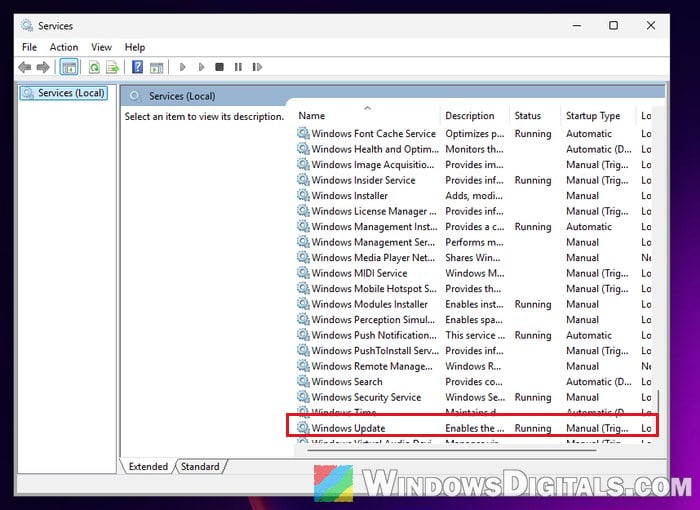Select the Windows Push Notification... row
This screenshot has height=510, width=700.
click(474, 335)
